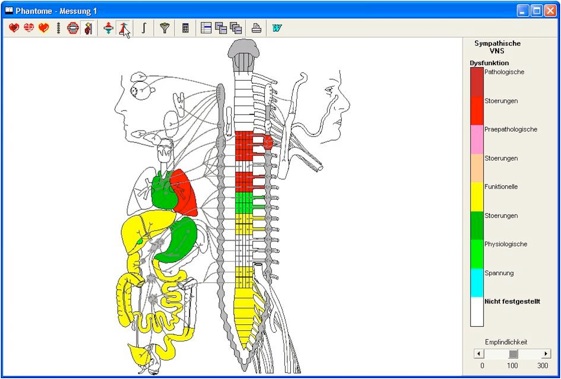The width and height of the screenshot is (561, 379).
Task: Click the integral curve icon
Action: coord(144,28)
